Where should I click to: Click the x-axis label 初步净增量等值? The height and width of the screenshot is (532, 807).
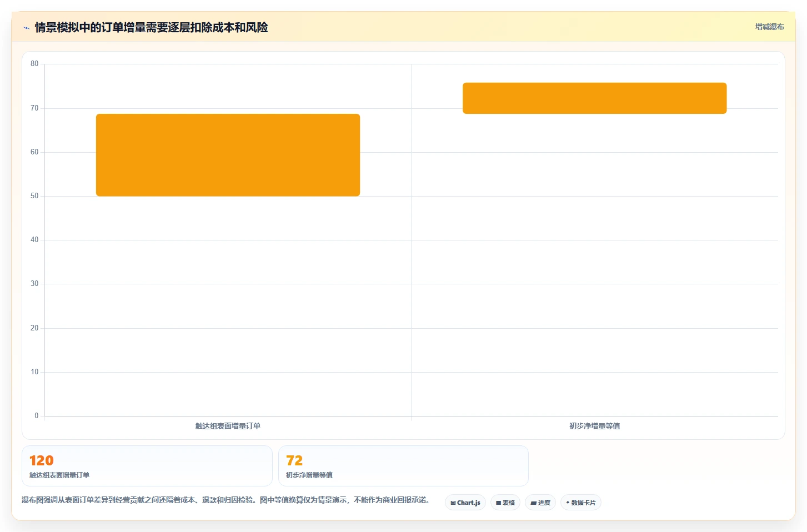[x=594, y=426]
